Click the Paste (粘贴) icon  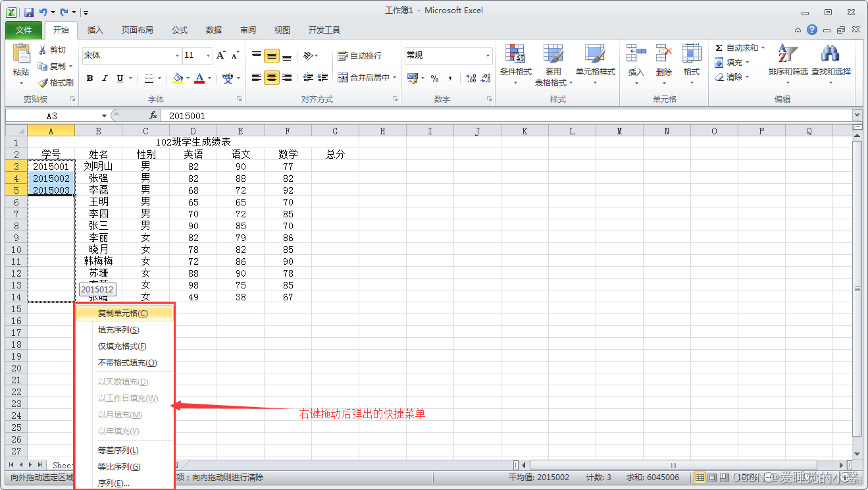(x=21, y=54)
